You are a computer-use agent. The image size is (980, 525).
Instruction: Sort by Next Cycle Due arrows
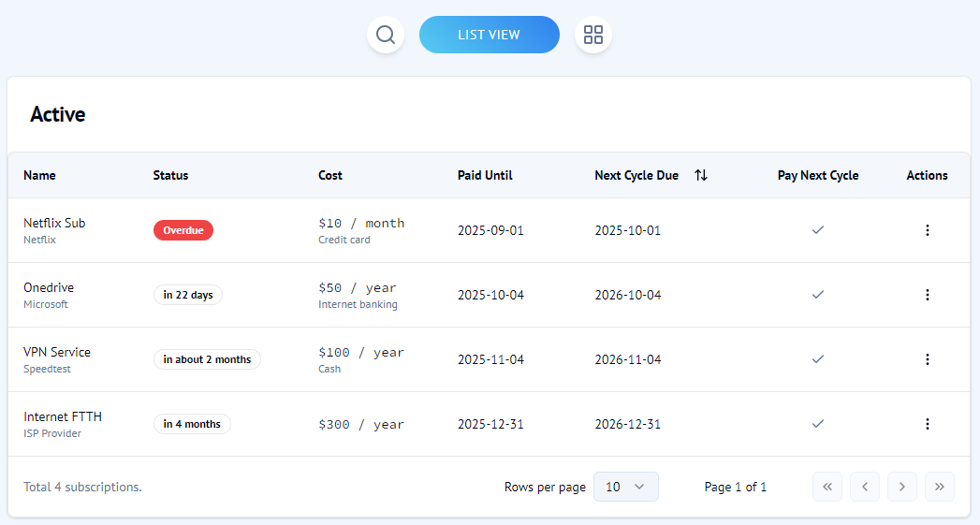[701, 175]
